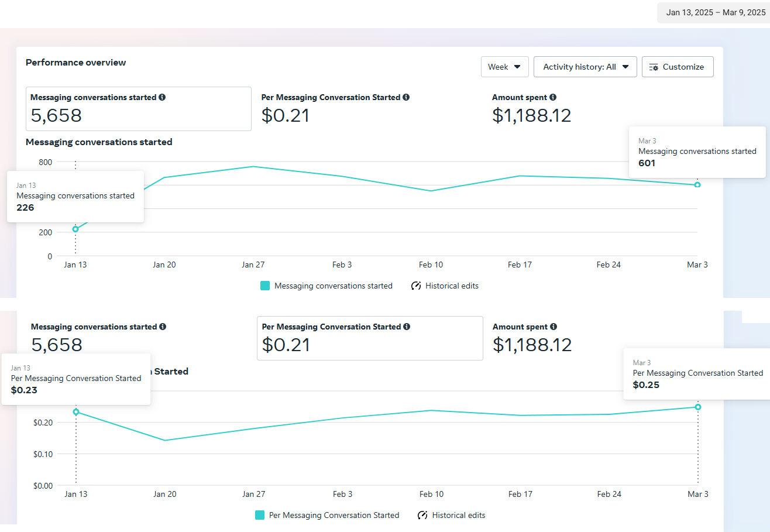770x532 pixels.
Task: Click Jan 27 x-axis label in conversations chart
Action: point(253,265)
